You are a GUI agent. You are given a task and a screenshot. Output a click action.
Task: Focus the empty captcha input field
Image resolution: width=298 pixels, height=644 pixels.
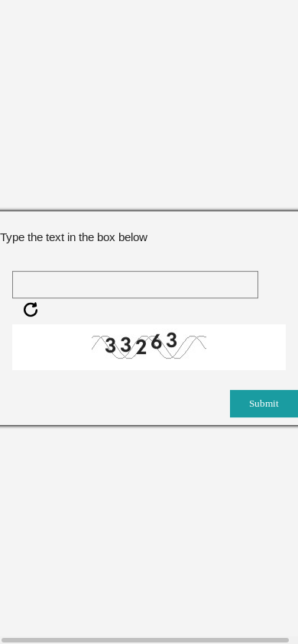135,285
